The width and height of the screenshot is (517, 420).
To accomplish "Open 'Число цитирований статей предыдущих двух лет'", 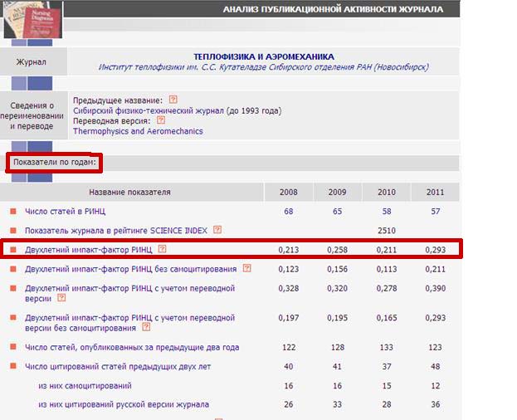I will pyautogui.click(x=118, y=367).
